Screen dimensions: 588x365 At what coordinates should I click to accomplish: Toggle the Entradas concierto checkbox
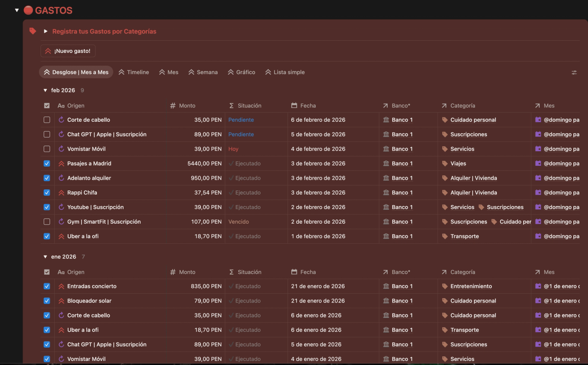point(47,286)
